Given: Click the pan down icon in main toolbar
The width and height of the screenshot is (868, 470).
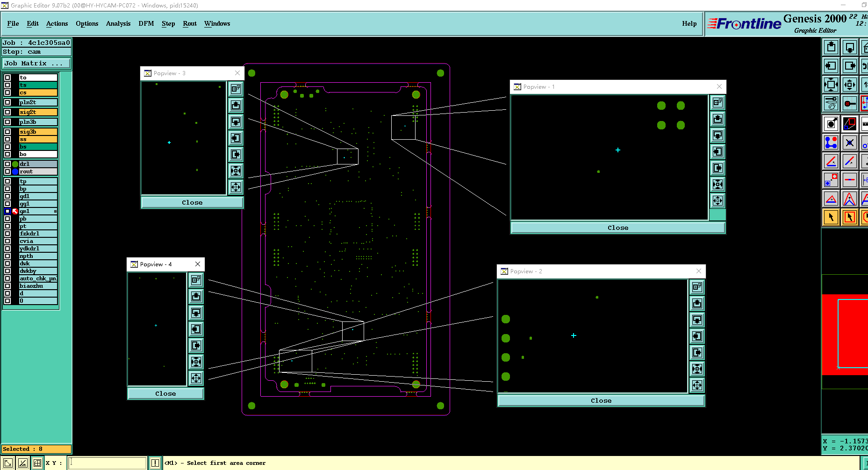Looking at the screenshot, I should point(850,47).
